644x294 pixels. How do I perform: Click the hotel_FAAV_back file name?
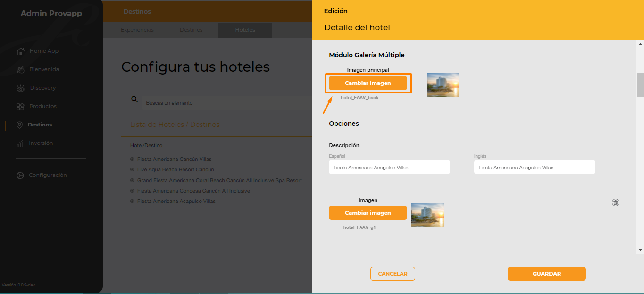tap(360, 98)
